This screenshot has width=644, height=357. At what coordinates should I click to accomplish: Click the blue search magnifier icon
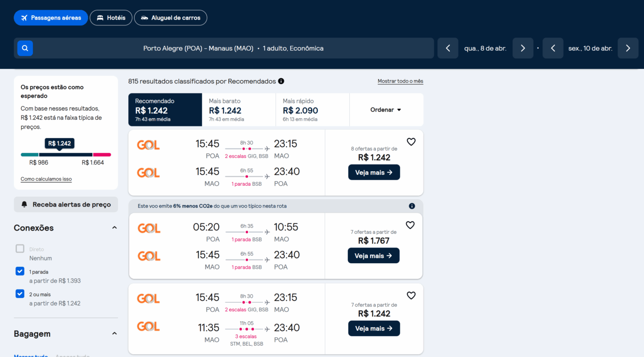[25, 48]
